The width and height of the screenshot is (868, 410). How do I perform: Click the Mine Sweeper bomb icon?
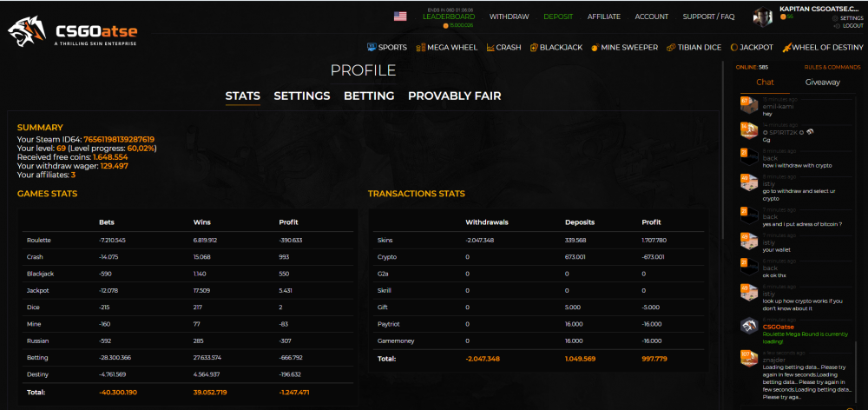pyautogui.click(x=595, y=48)
